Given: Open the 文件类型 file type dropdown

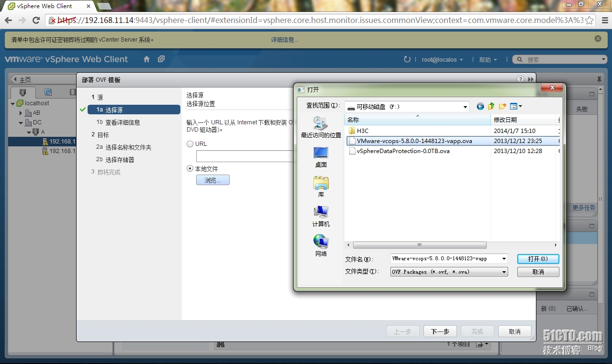Looking at the screenshot, I should (x=504, y=272).
